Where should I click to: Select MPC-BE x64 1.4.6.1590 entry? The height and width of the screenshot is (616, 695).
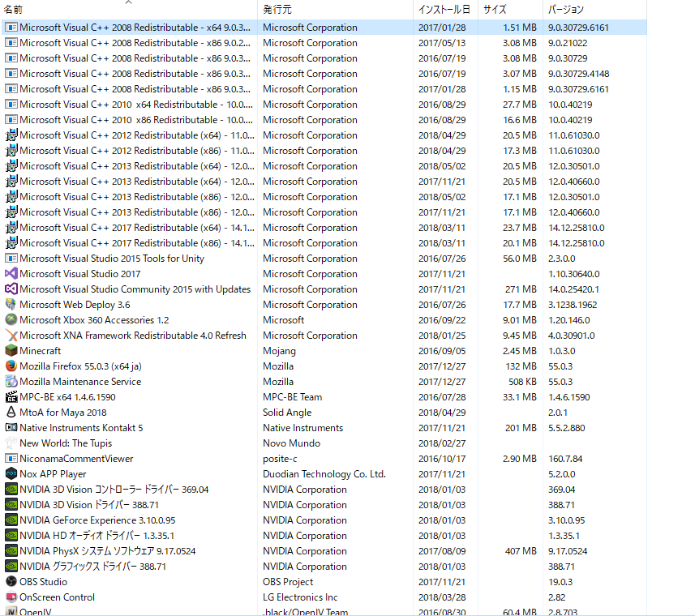point(67,397)
